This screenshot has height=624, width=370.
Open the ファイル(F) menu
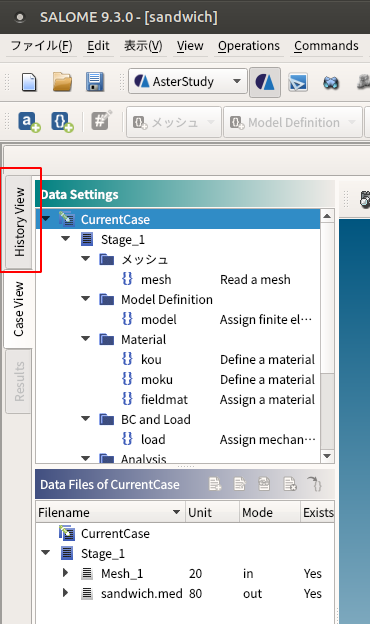point(41,46)
